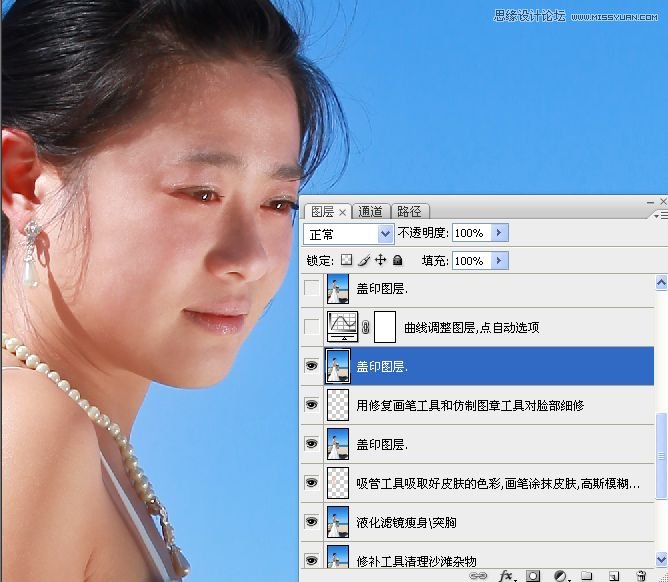This screenshot has width=668, height=582.
Task: Select the highlighted 盖印图层 layer name
Action: [x=382, y=366]
